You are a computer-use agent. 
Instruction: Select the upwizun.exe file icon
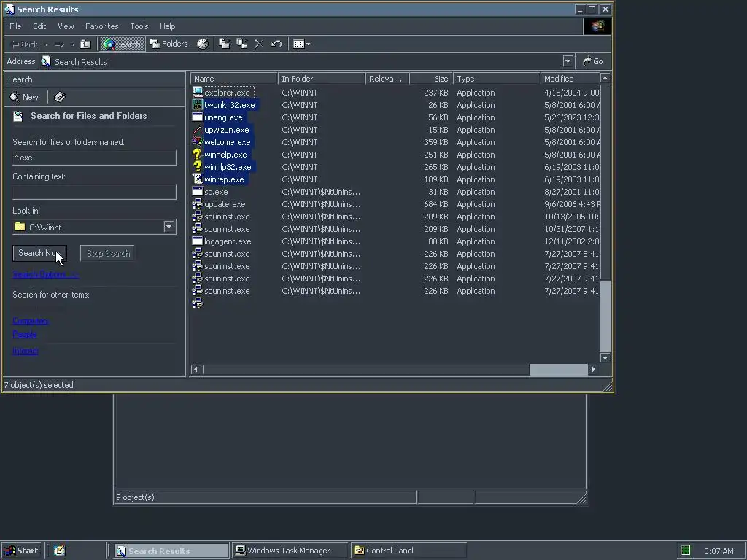point(197,129)
